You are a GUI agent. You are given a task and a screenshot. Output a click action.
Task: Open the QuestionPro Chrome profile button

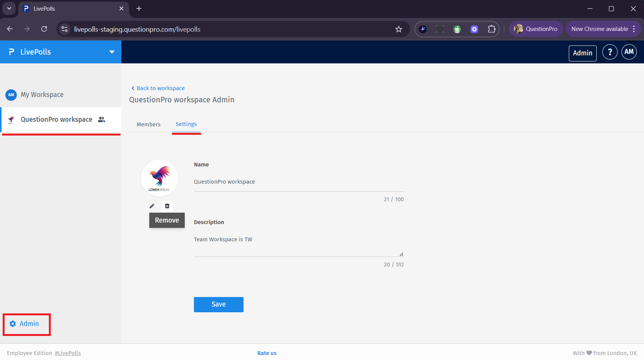(x=536, y=29)
